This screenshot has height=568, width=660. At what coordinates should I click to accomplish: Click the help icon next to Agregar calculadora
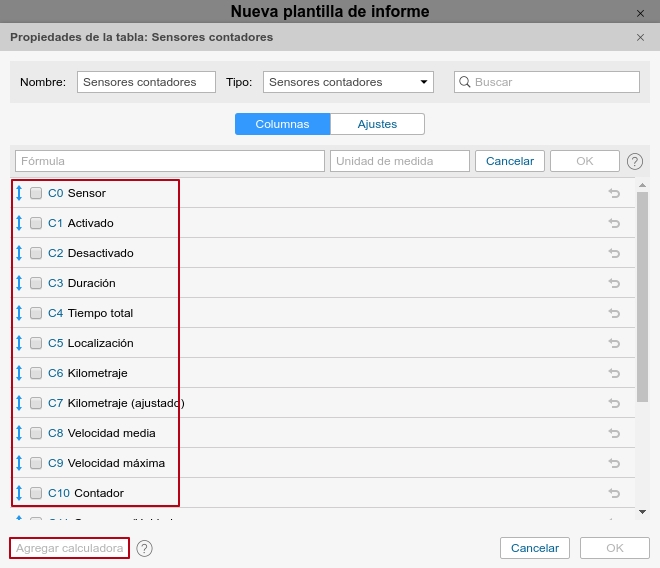pos(144,548)
